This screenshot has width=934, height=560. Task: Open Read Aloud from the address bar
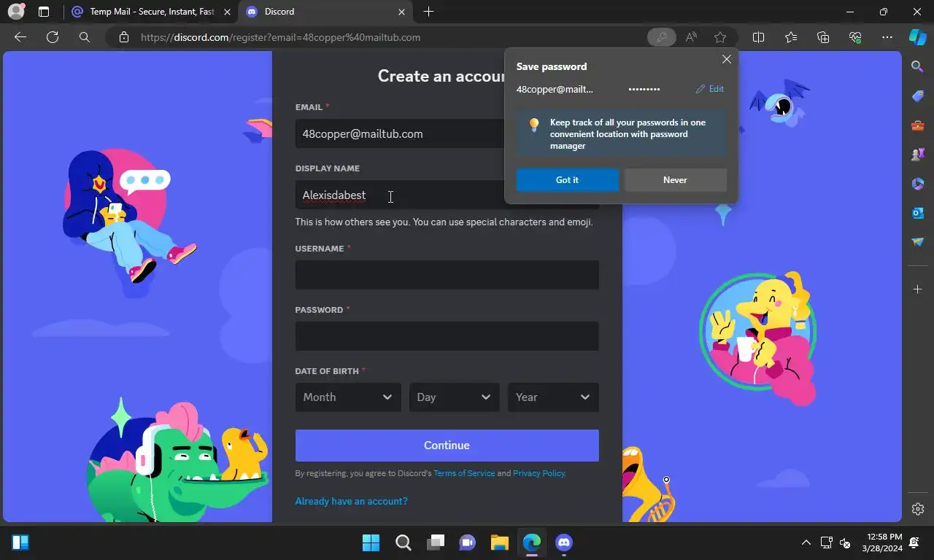[x=691, y=37]
